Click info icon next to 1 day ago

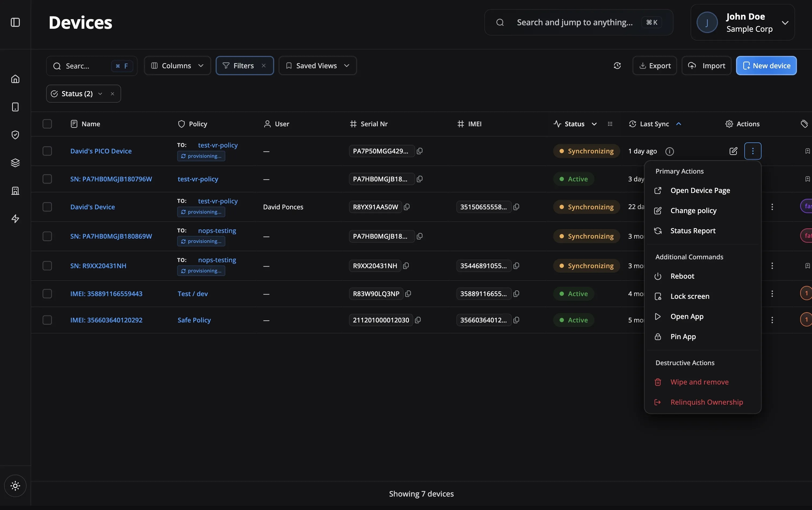point(669,152)
